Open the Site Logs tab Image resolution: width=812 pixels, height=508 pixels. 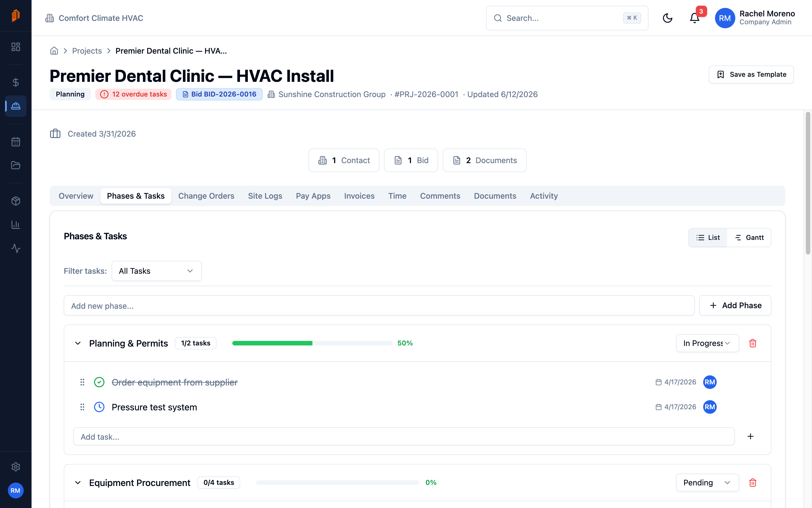tap(265, 196)
